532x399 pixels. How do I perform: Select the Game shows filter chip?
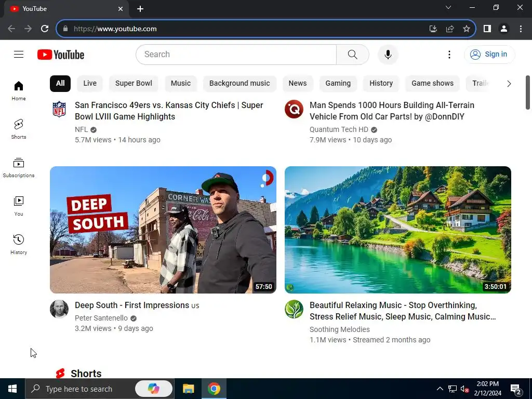(432, 84)
